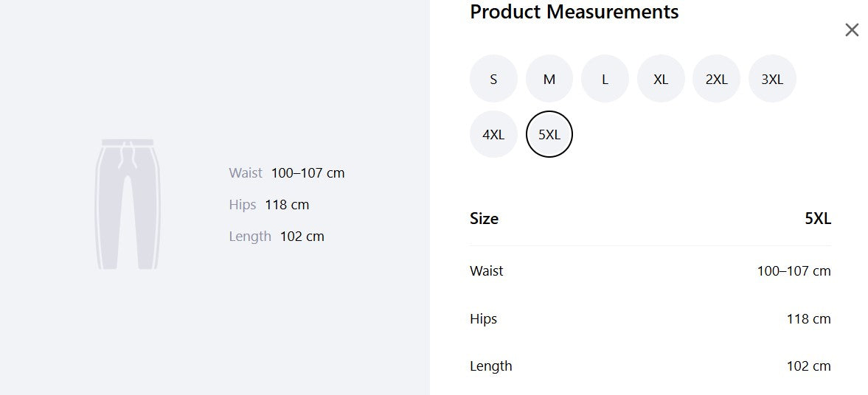
Task: Click the Length row in the table
Action: [x=650, y=366]
